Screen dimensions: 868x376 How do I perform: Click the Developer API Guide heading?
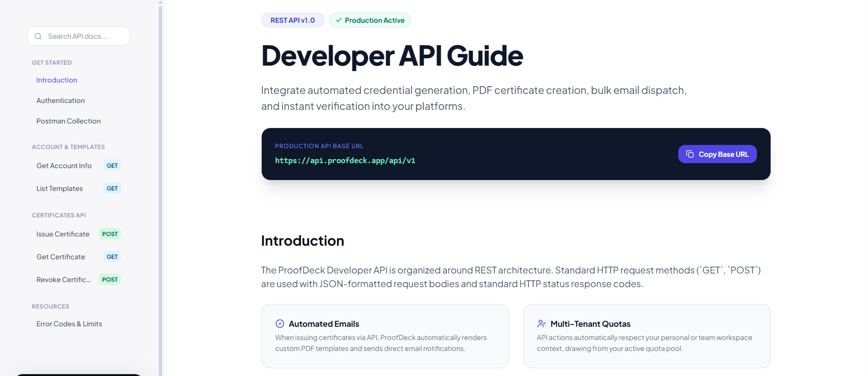click(x=392, y=56)
